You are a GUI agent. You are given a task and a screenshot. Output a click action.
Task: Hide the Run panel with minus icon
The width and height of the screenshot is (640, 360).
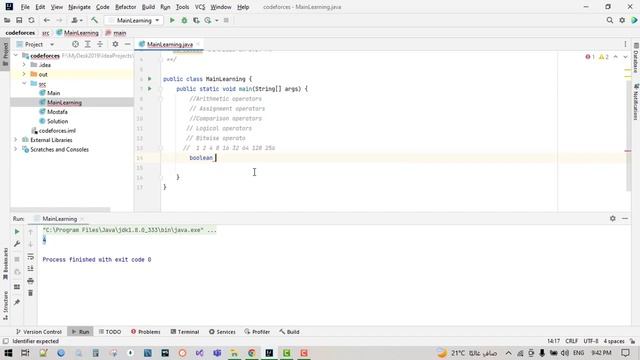click(x=625, y=218)
